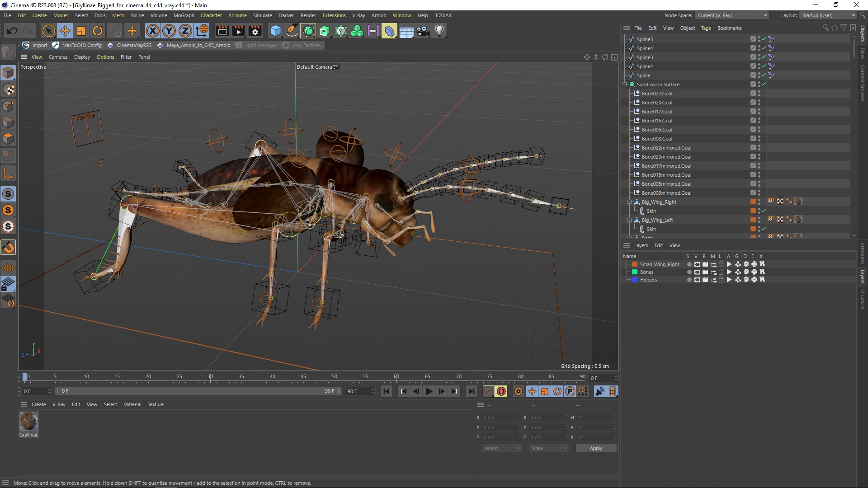Image resolution: width=868 pixels, height=488 pixels.
Task: Go to end of animation
Action: [472, 391]
